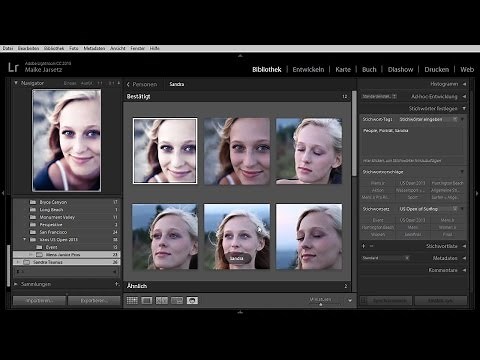Image resolution: width=480 pixels, height=360 pixels.
Task: Add keyword with plus in Stichwortliste
Action: tap(364, 246)
